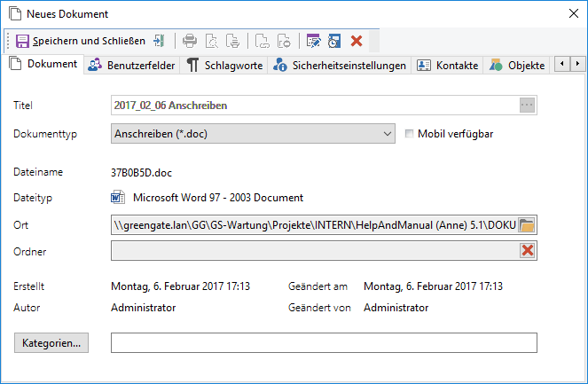
Task: Click the document link toolbar icon
Action: [x=263, y=41]
